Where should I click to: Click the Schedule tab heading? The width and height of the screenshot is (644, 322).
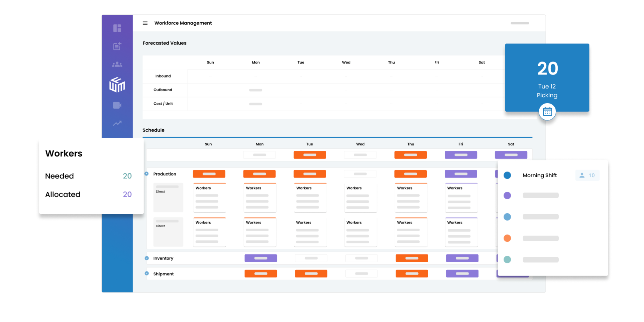(x=153, y=130)
